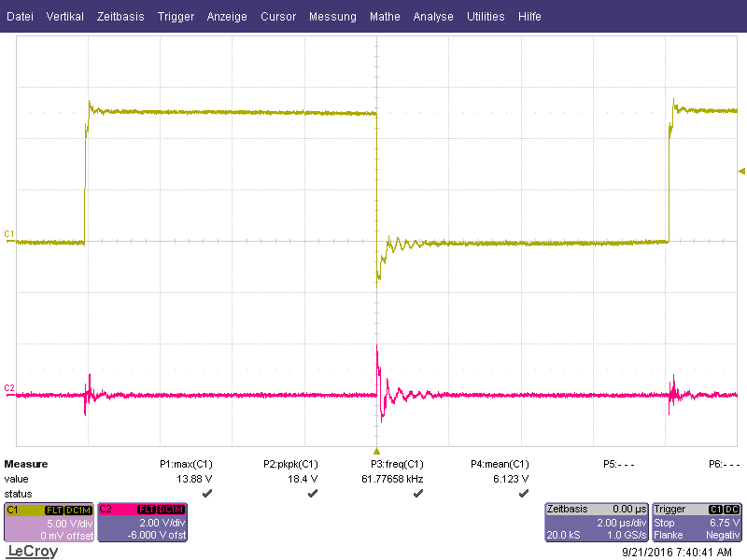
Task: Select the P1:max(C1) measurement header
Action: pos(186,464)
